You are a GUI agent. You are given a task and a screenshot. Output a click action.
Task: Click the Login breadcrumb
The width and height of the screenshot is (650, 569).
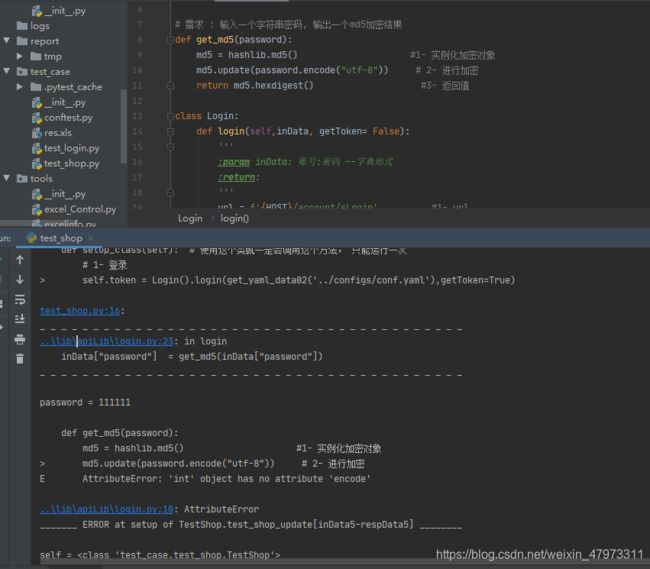coord(190,218)
